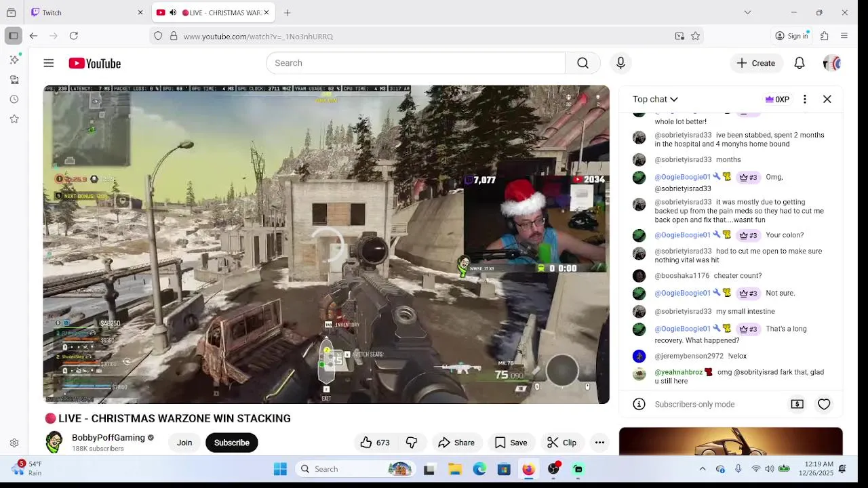Open the taskbar clock 12:19 AM
Viewport: 868px width, 488px height.
click(816, 468)
